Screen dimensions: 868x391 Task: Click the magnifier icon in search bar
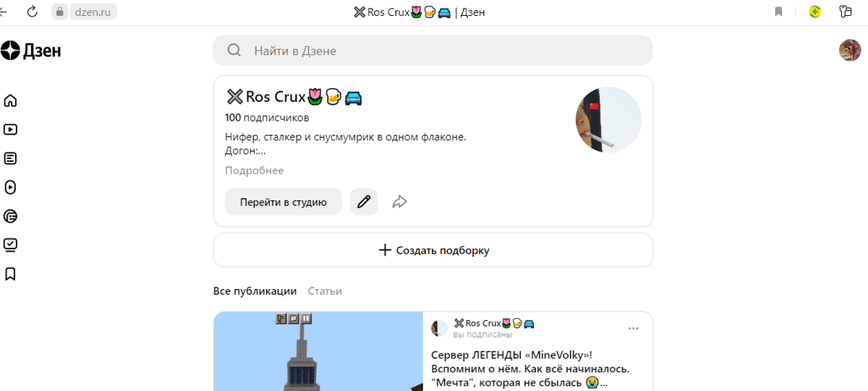point(234,51)
